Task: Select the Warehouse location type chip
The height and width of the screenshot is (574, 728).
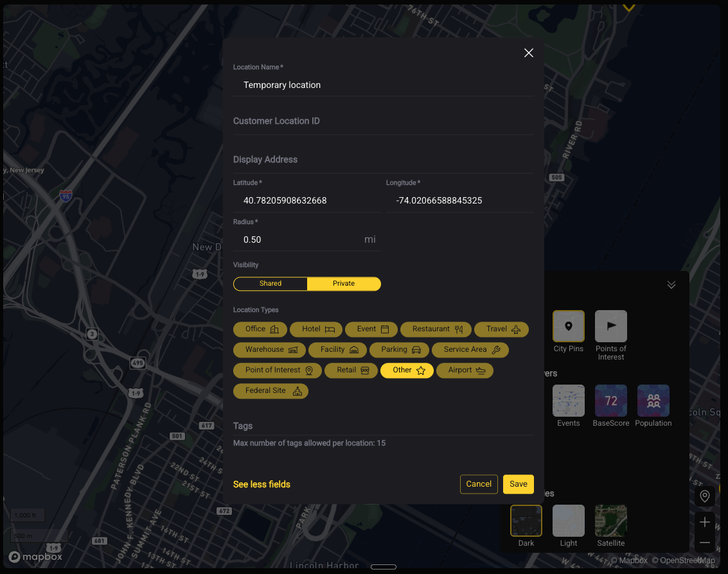Action: pyautogui.click(x=269, y=349)
